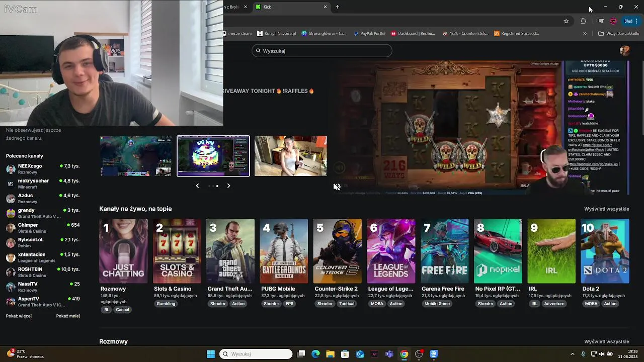This screenshot has height=362, width=644.
Task: Open the media controls icon in Chrome toolbar
Action: 601,21
